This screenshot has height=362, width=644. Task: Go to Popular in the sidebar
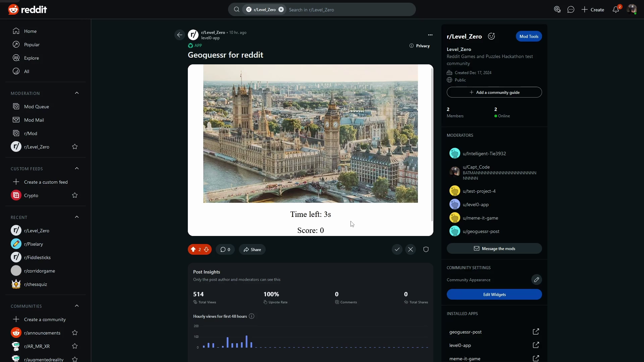click(32, 45)
